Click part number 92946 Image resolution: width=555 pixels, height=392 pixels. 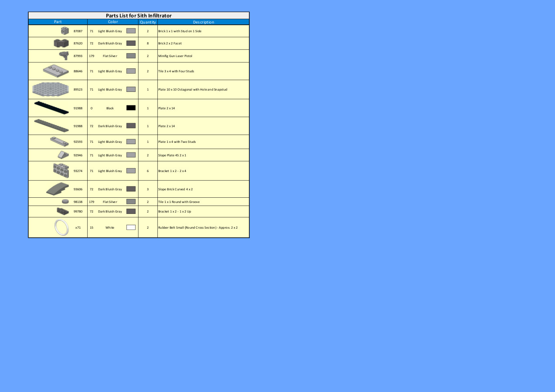tap(78, 155)
